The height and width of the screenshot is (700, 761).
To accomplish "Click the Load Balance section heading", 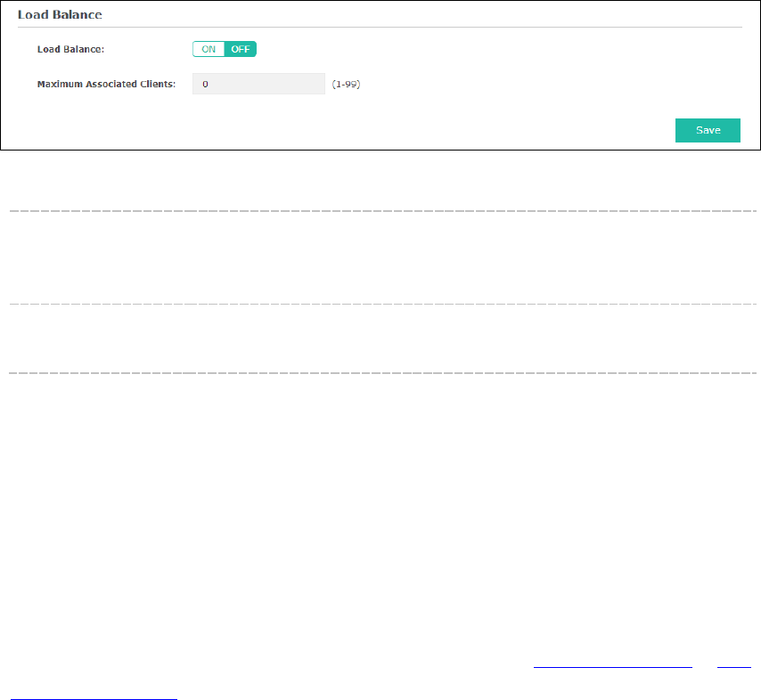I will pyautogui.click(x=60, y=14).
